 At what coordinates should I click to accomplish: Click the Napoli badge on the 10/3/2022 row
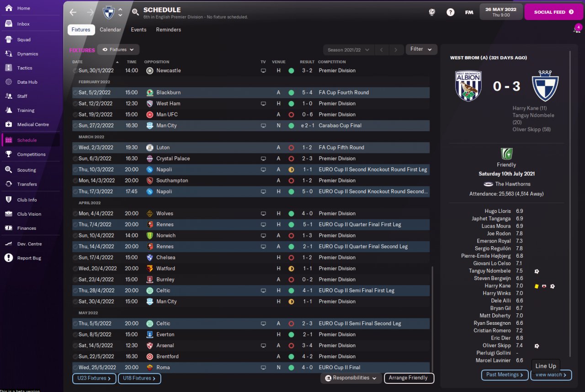point(150,170)
